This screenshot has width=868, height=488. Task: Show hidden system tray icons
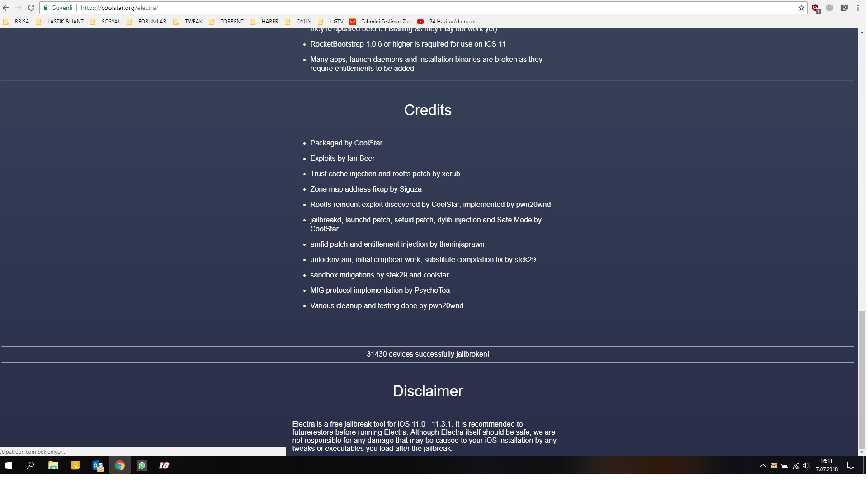click(763, 465)
